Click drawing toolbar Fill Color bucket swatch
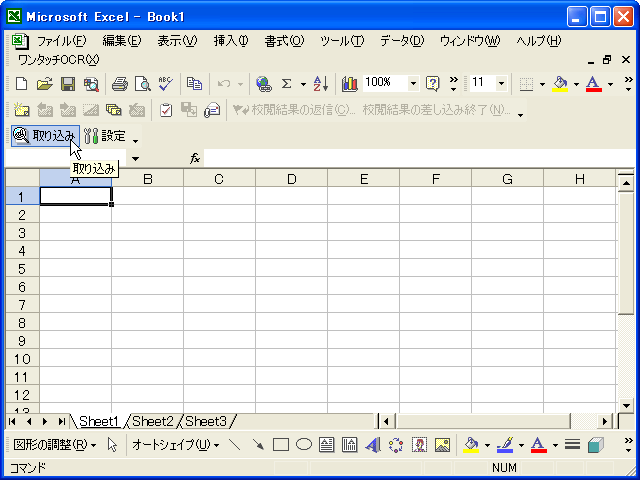This screenshot has height=480, width=640. coord(471,445)
